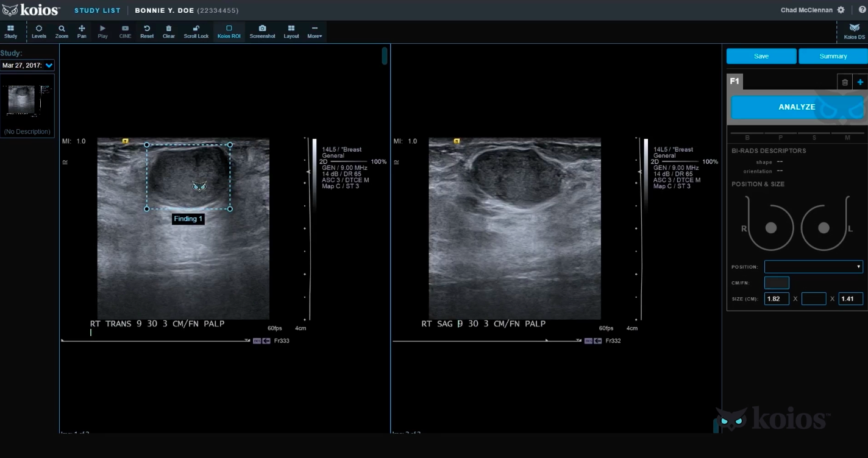868x458 pixels.
Task: Select the right breast diagram
Action: (770, 228)
